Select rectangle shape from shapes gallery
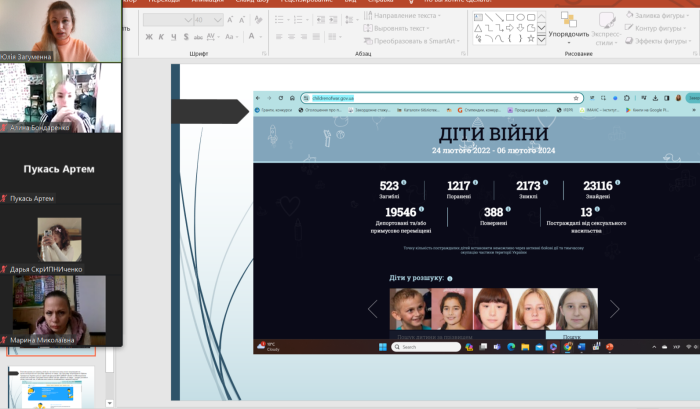700x409 pixels. coord(511,17)
